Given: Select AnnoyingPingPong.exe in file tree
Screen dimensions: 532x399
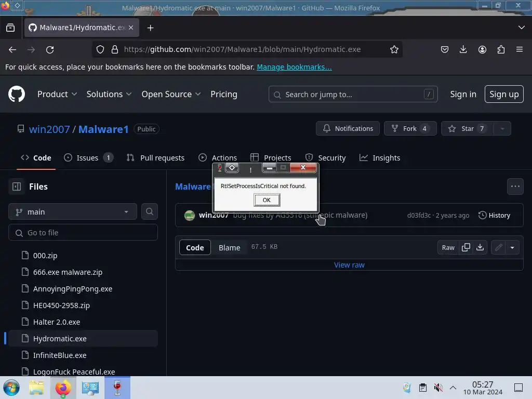Looking at the screenshot, I should (x=83, y=288).
